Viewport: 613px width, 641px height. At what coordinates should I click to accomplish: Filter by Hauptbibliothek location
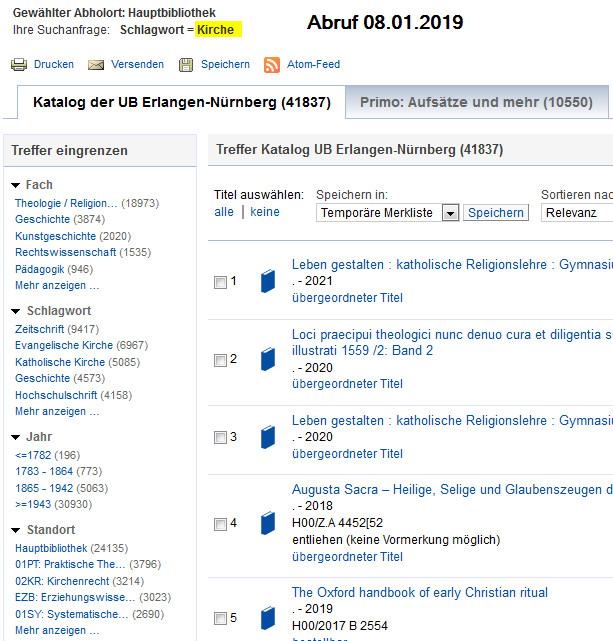pyautogui.click(x=51, y=548)
